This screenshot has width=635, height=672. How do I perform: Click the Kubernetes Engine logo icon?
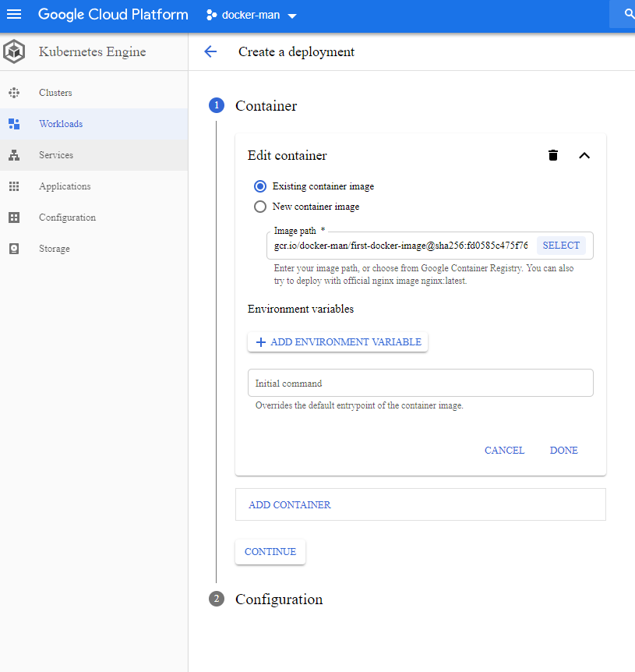tap(14, 52)
